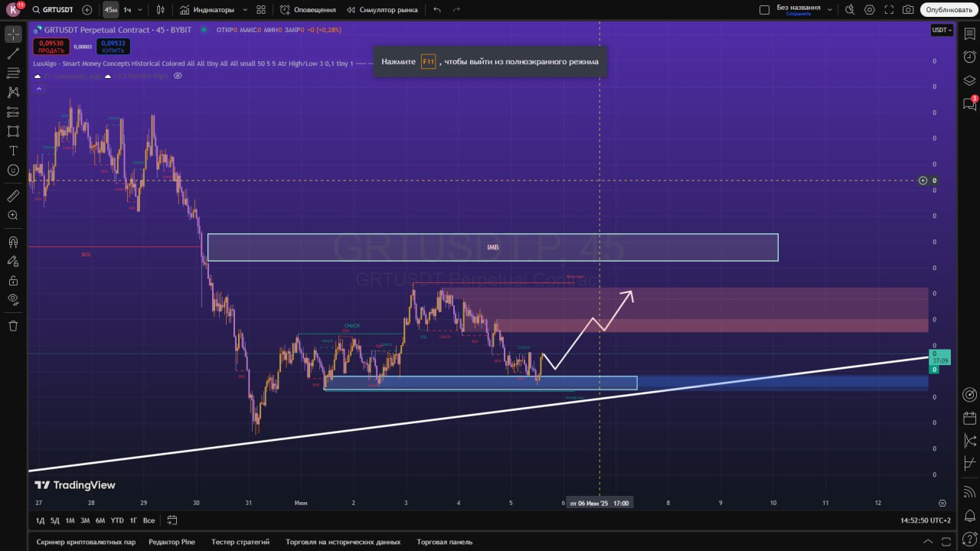
Task: Open the user profile avatar menu
Action: pos(13,10)
